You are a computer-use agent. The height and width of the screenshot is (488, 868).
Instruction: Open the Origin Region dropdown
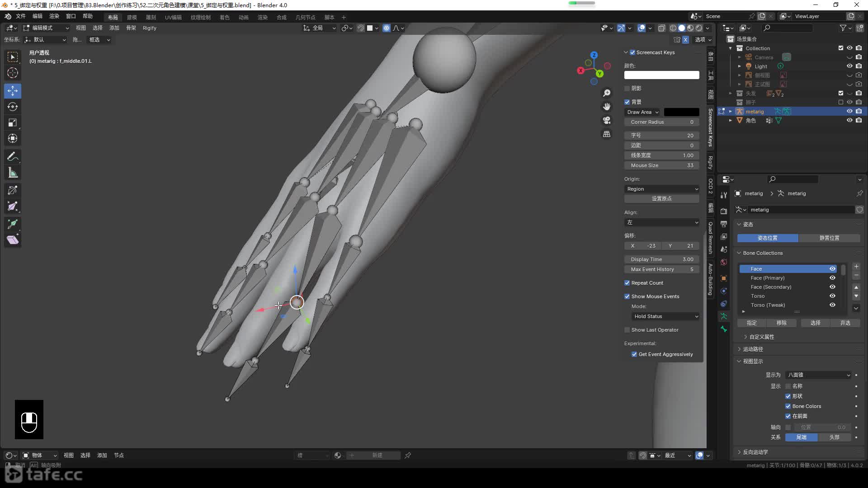pos(662,189)
